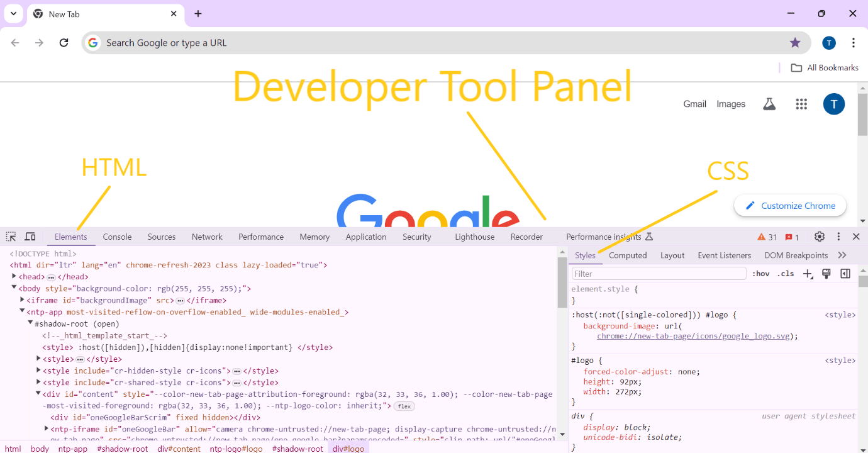Open the Lighthouse tab

coord(475,237)
